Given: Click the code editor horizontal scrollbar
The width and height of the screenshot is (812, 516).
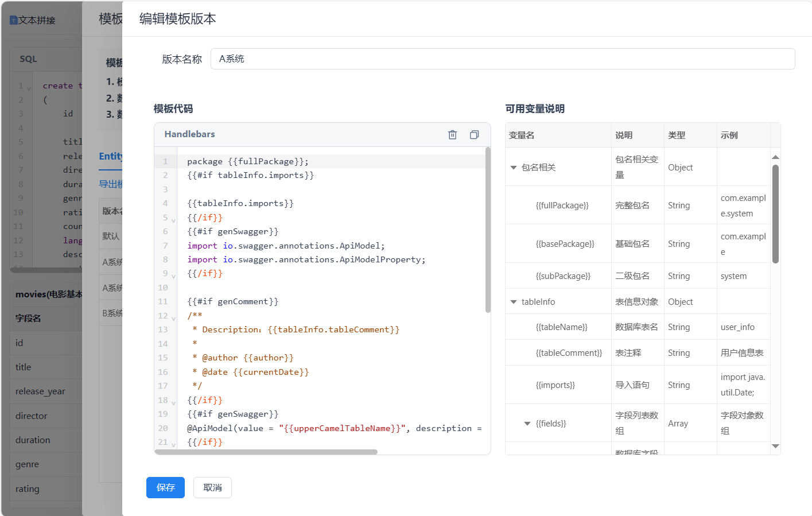Looking at the screenshot, I should coord(266,452).
